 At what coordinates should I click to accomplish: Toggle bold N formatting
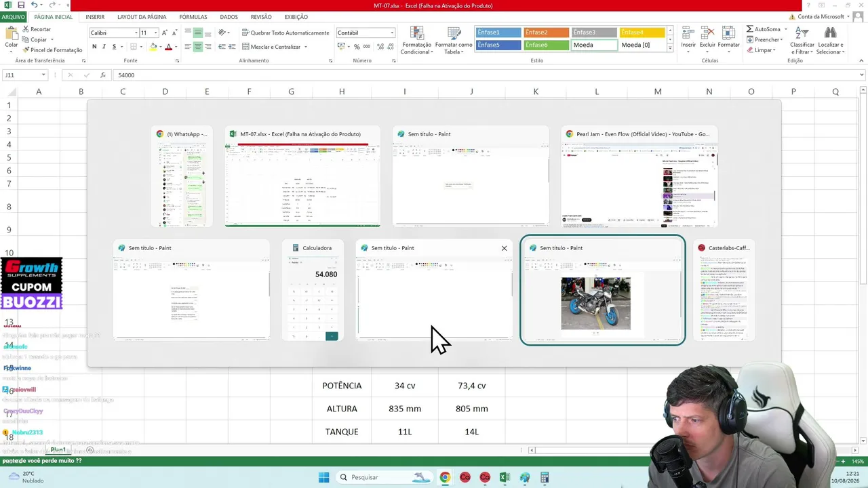[x=94, y=47]
